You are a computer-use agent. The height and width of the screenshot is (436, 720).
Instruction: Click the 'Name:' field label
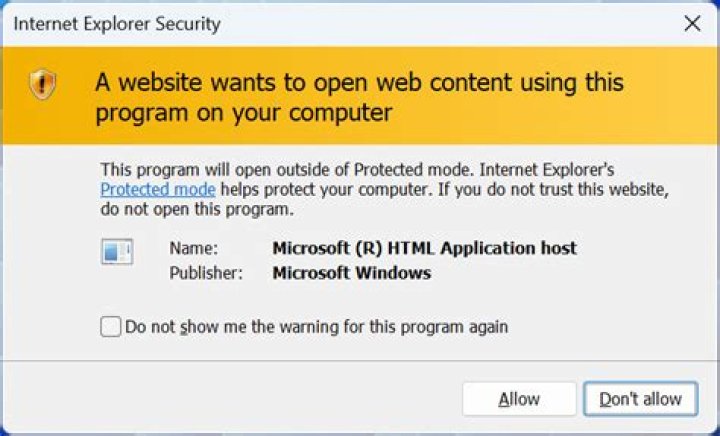[x=194, y=248]
